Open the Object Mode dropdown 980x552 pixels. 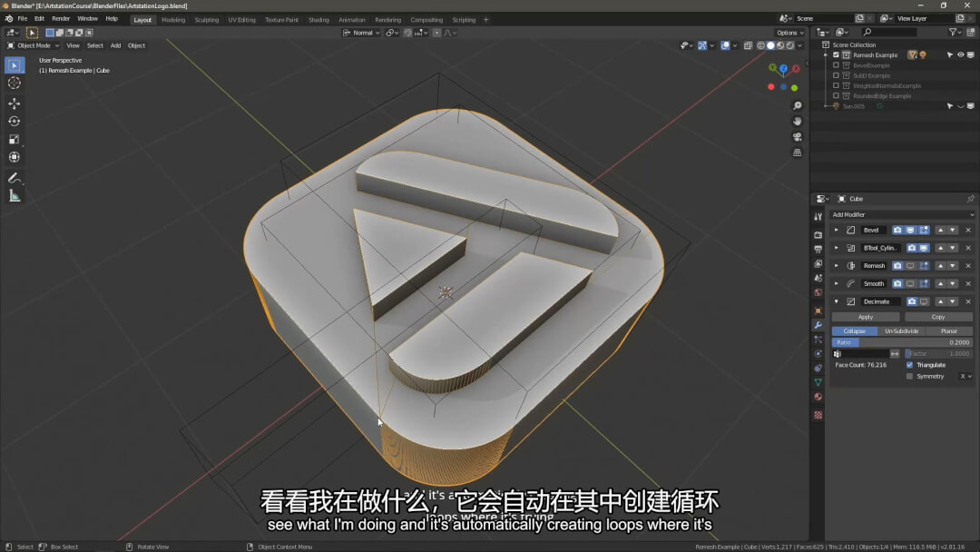tap(34, 45)
